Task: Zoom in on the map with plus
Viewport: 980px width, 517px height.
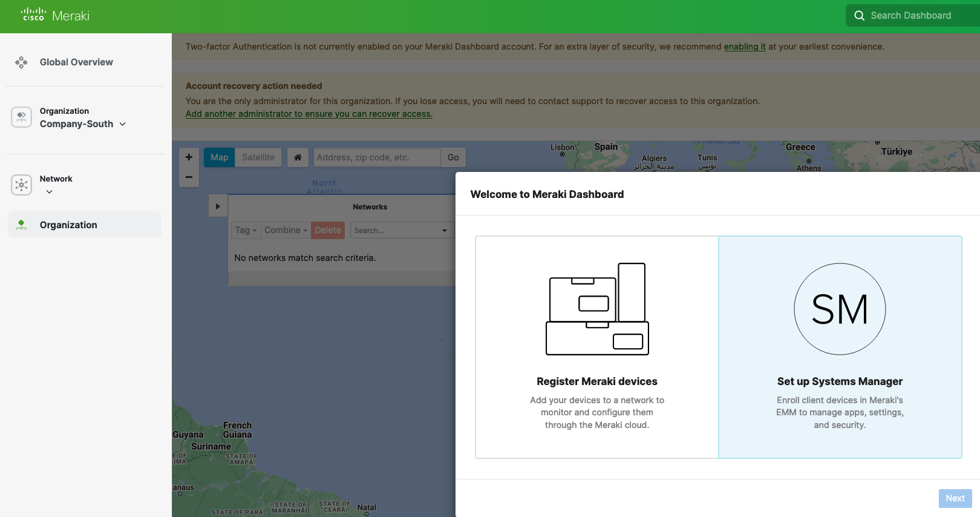Action: click(x=189, y=157)
